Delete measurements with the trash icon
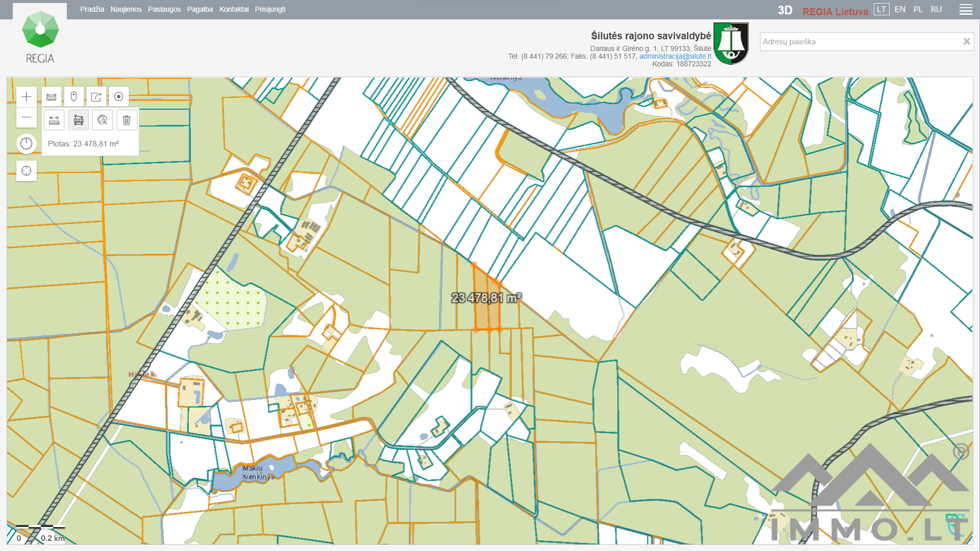 (x=127, y=120)
